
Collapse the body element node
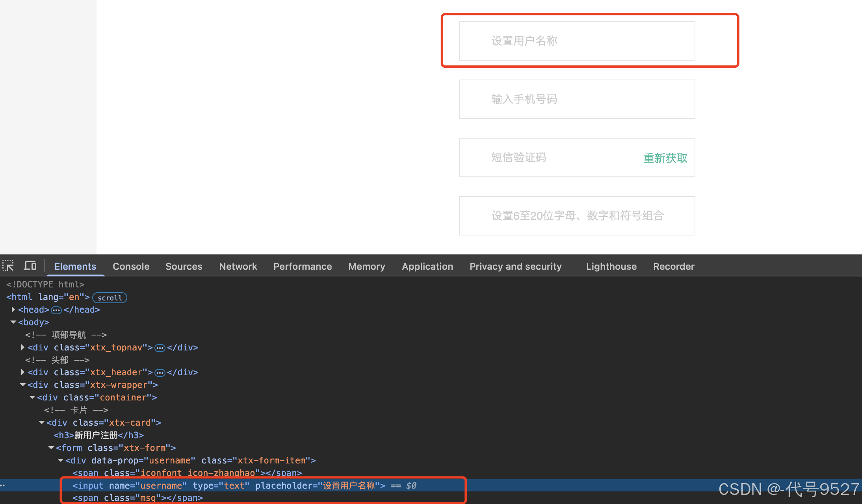[13, 322]
